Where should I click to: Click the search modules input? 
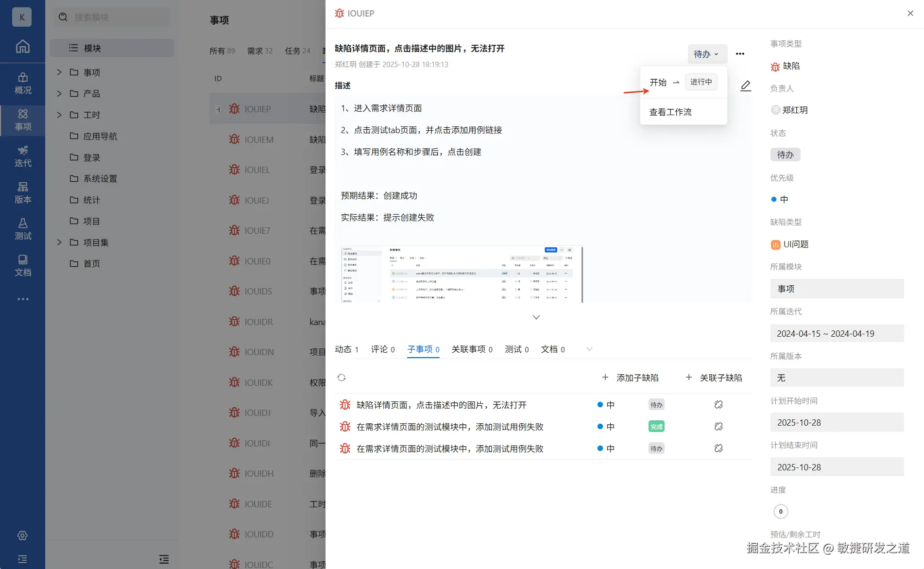coord(112,17)
